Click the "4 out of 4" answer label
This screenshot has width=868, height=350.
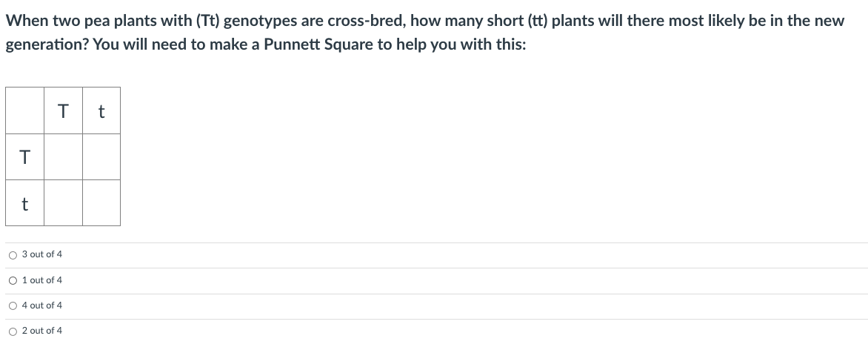click(42, 306)
